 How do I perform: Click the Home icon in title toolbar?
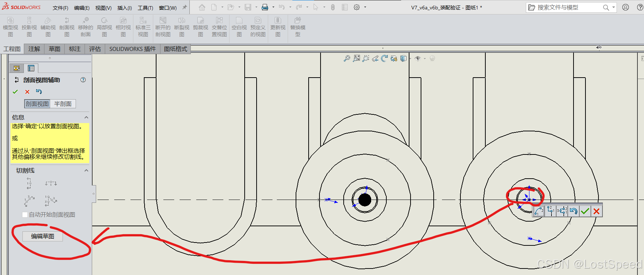pos(202,7)
